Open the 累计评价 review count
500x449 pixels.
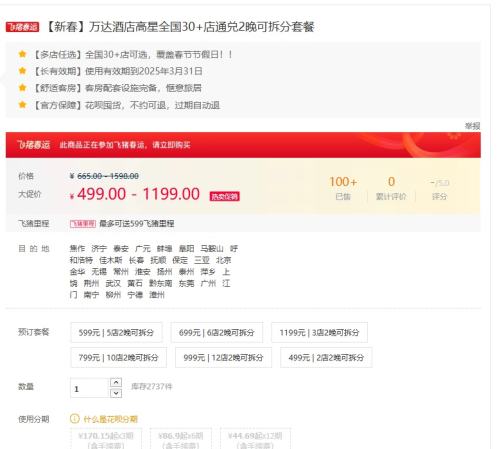(391, 188)
